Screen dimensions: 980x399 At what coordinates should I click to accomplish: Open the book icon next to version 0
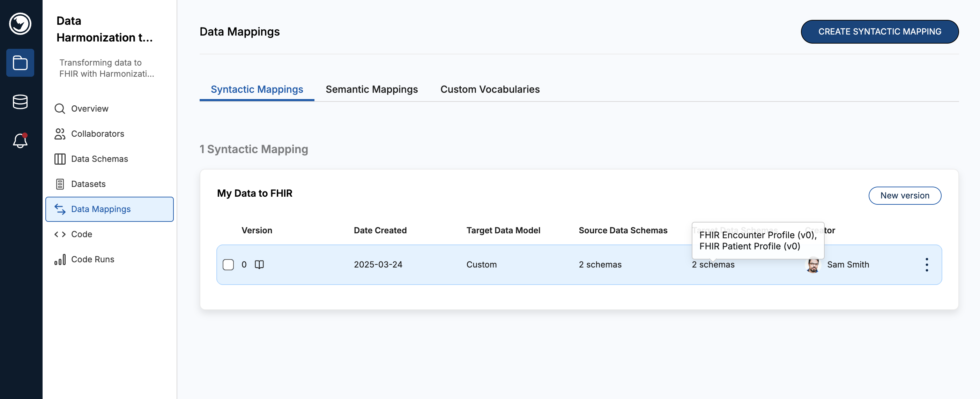[259, 264]
